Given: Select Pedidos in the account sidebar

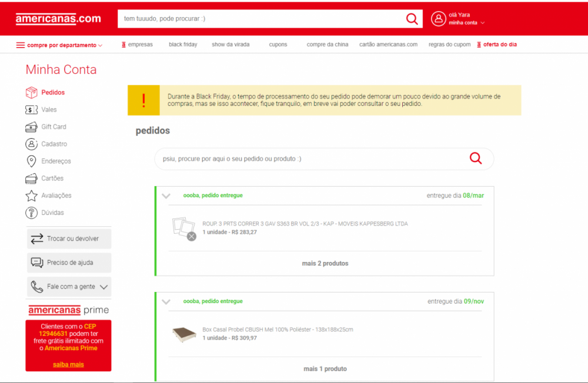Looking at the screenshot, I should pos(53,93).
